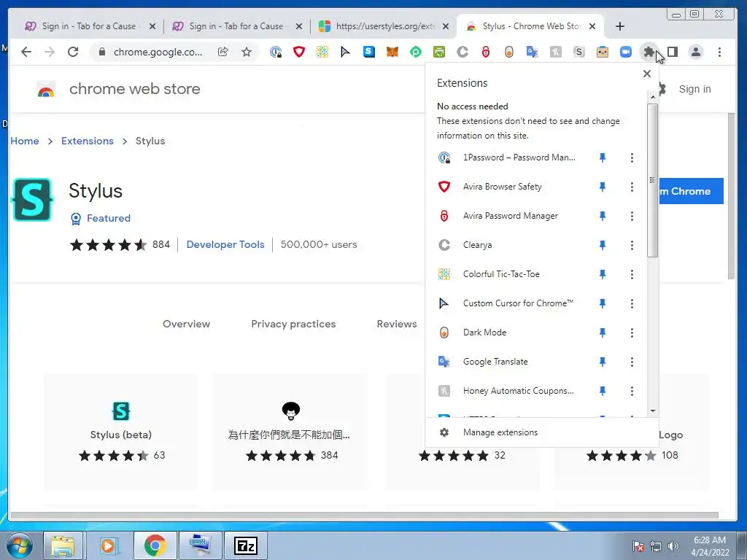The height and width of the screenshot is (560, 747).
Task: Unpin Avira Browser Safety pin
Action: [602, 187]
